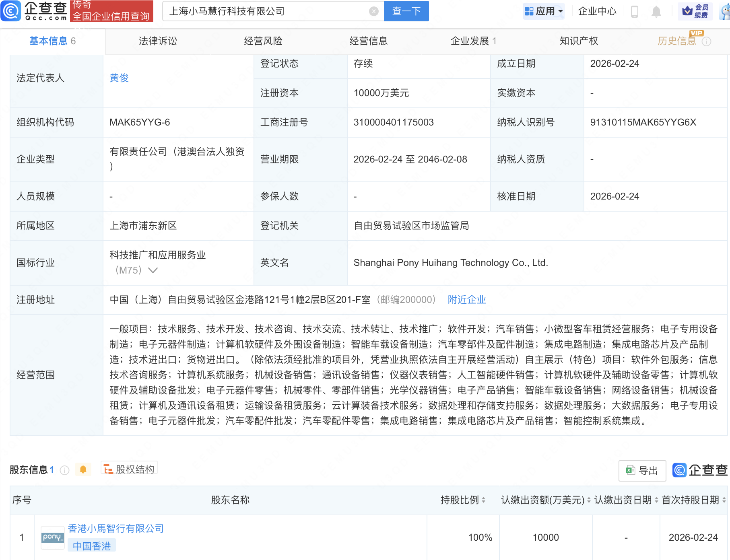Open notifications bell in top header

point(656,11)
